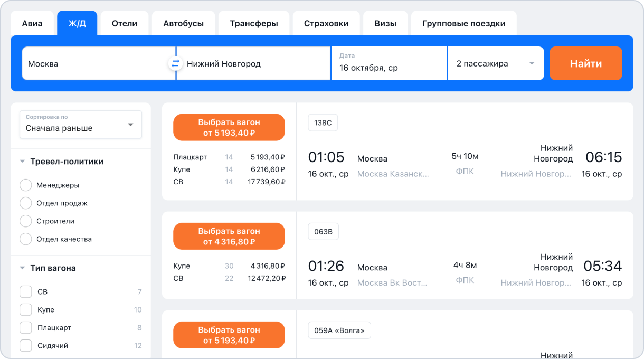Switch to the "Авиа" tab
Viewport: 644px width, 359px height.
pos(32,23)
